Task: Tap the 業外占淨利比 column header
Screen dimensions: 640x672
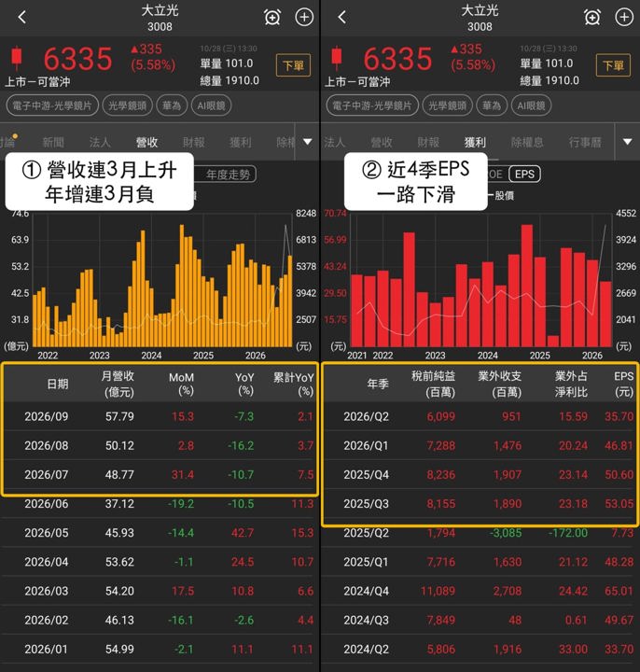Action: (x=571, y=384)
